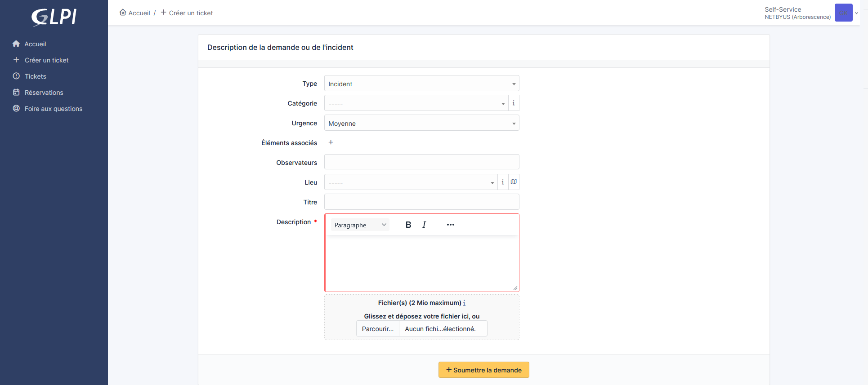
Task: Show more editor options (three dots)
Action: coord(450,225)
